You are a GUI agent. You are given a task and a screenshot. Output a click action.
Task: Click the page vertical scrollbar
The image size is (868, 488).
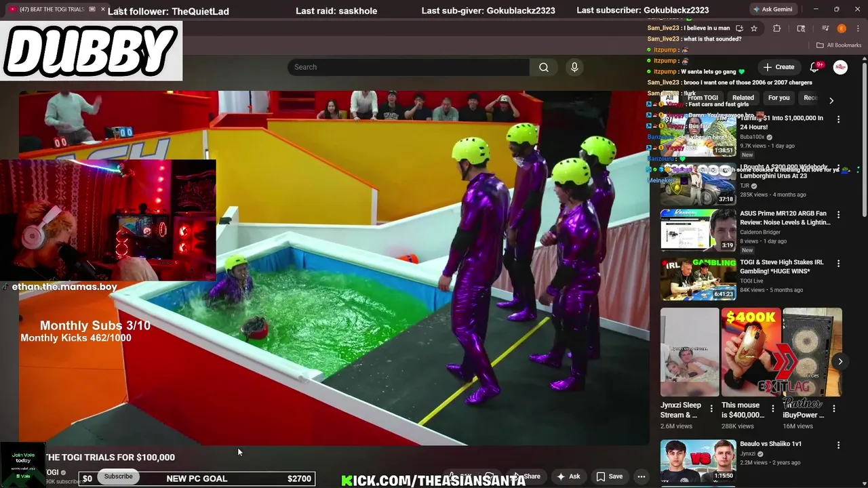[x=865, y=139]
